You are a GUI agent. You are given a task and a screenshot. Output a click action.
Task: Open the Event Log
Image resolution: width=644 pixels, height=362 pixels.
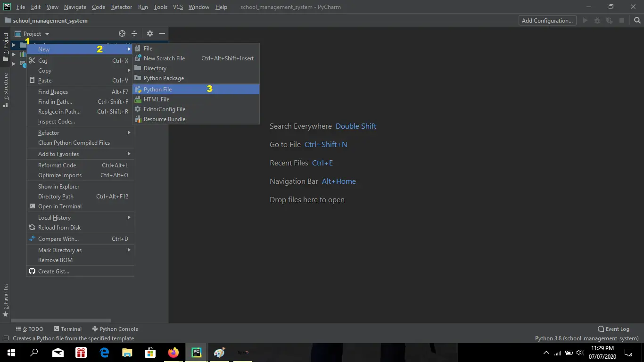pyautogui.click(x=613, y=329)
